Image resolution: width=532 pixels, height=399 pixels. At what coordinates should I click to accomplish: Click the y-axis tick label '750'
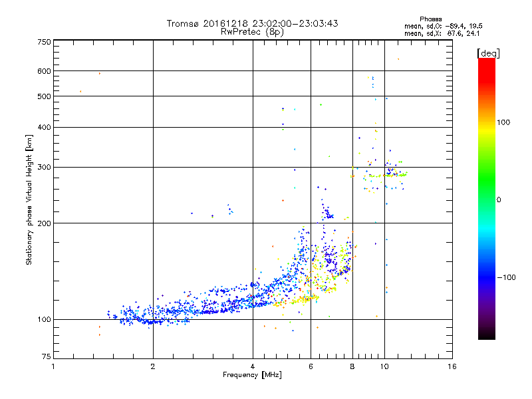click(x=44, y=42)
